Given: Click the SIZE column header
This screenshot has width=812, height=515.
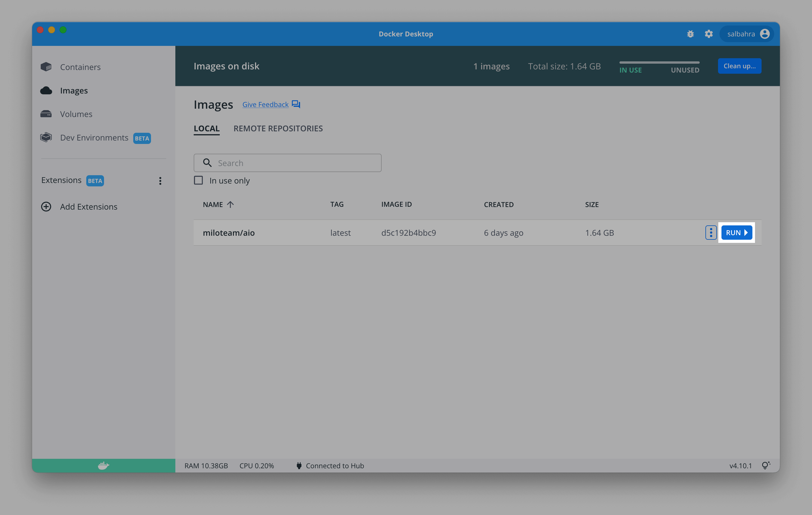Looking at the screenshot, I should [592, 204].
